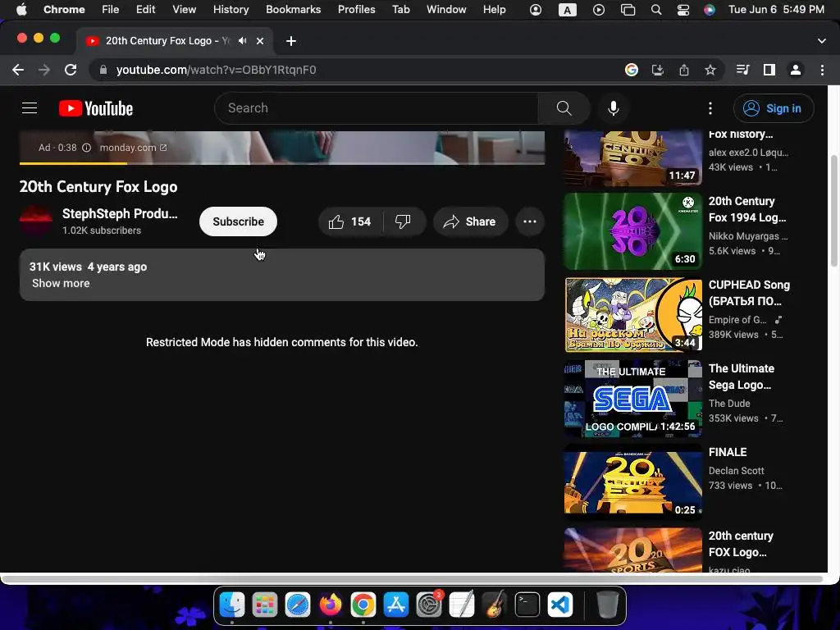Open the Google icon in the address bar

pos(632,70)
